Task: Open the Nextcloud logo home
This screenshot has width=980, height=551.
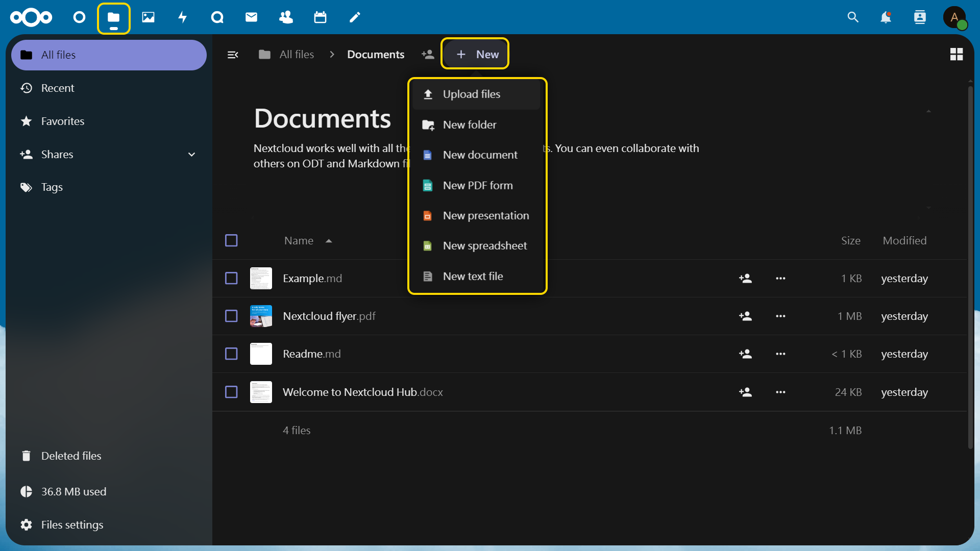Action: click(31, 17)
